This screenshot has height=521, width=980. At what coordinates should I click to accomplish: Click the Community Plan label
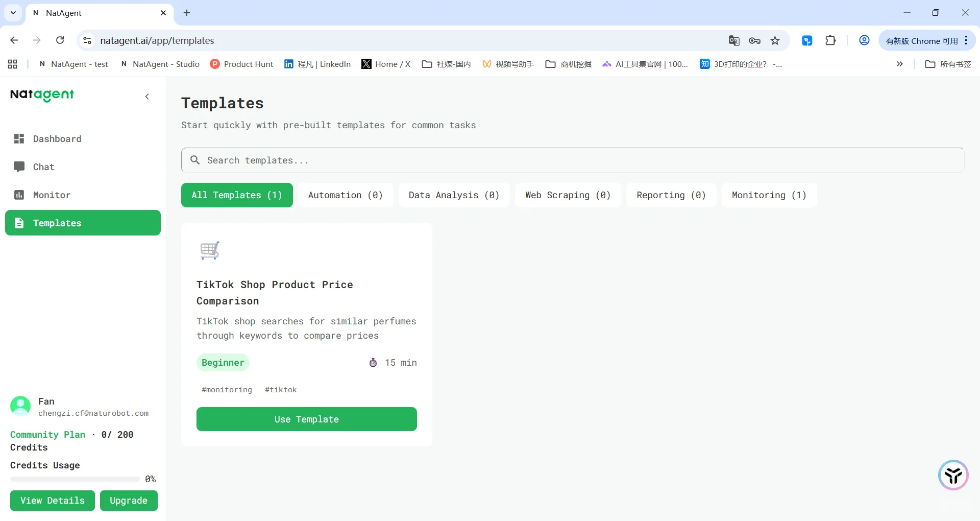(x=48, y=435)
